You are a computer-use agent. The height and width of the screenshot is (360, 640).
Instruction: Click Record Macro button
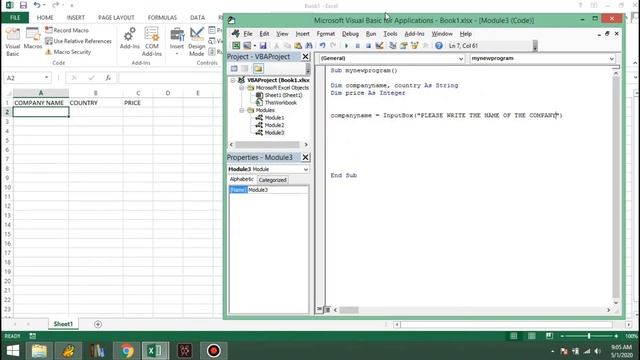(67, 30)
